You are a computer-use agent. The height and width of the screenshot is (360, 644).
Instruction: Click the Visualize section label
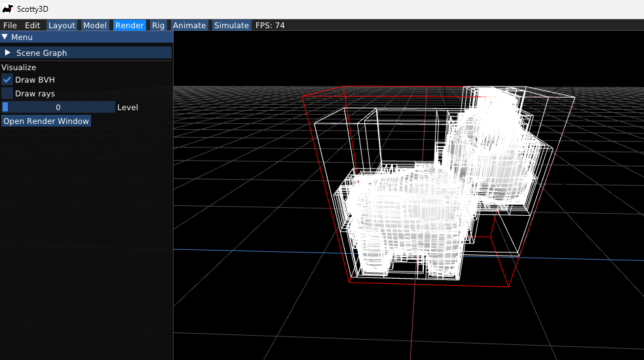click(x=19, y=68)
